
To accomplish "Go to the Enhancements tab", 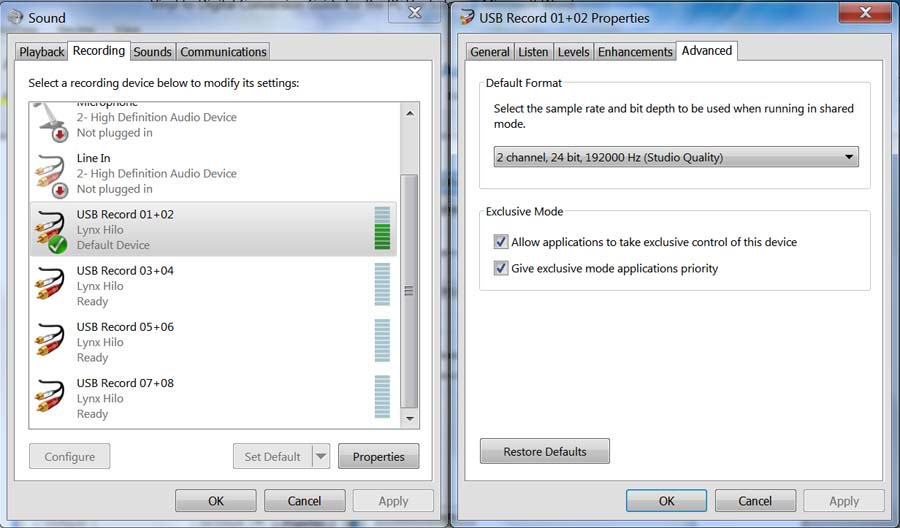I will point(635,52).
